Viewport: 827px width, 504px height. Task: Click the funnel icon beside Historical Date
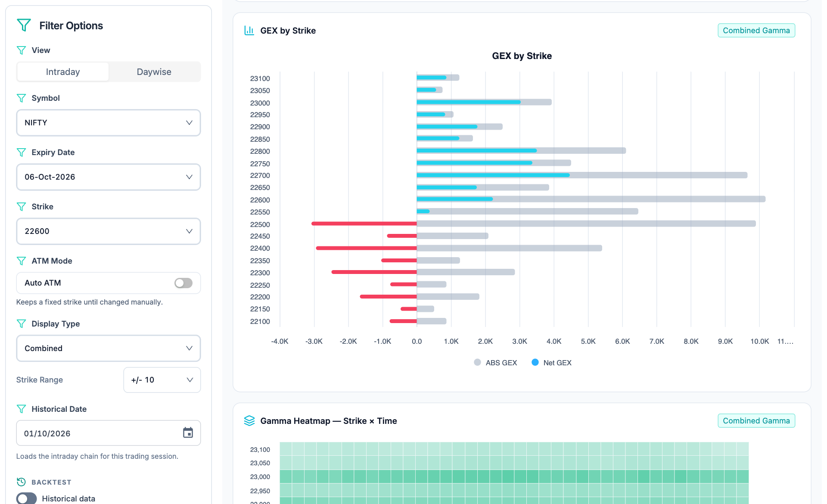pyautogui.click(x=21, y=409)
